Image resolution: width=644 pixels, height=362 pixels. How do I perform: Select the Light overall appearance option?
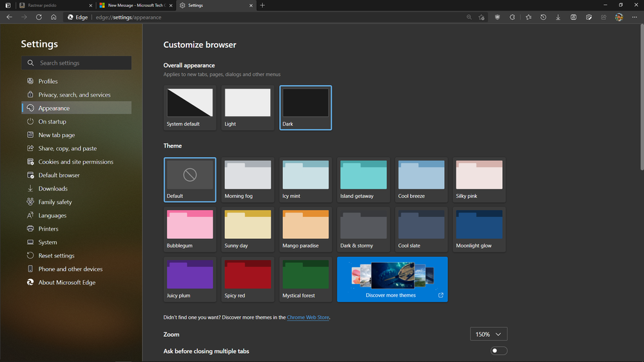click(x=248, y=108)
